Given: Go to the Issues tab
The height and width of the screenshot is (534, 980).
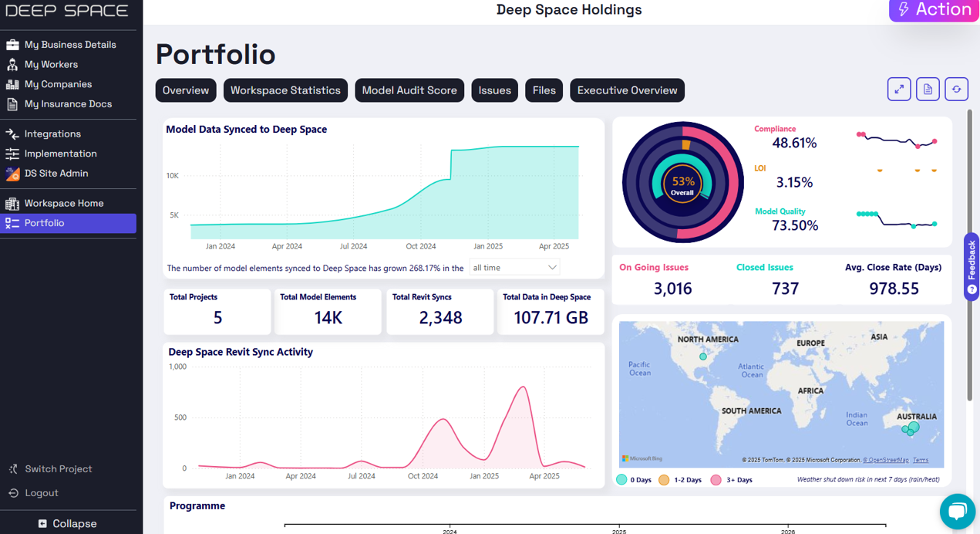Looking at the screenshot, I should coord(495,90).
